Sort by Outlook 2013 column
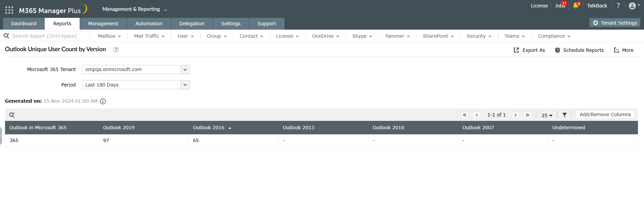The image size is (644, 201). pos(298,128)
